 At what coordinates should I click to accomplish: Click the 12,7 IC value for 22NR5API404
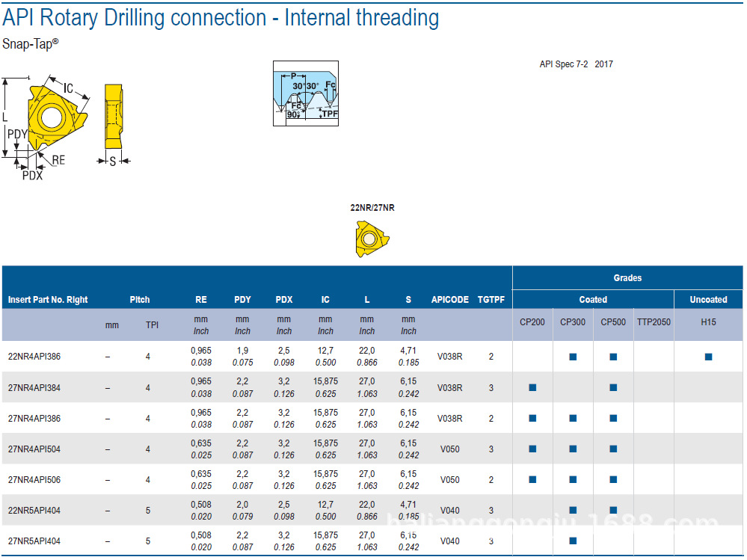[325, 504]
